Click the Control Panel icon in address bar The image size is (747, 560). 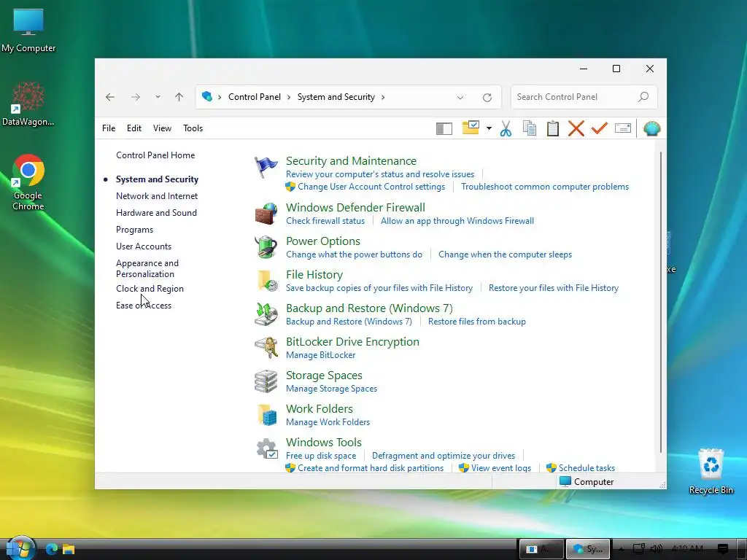tap(206, 96)
